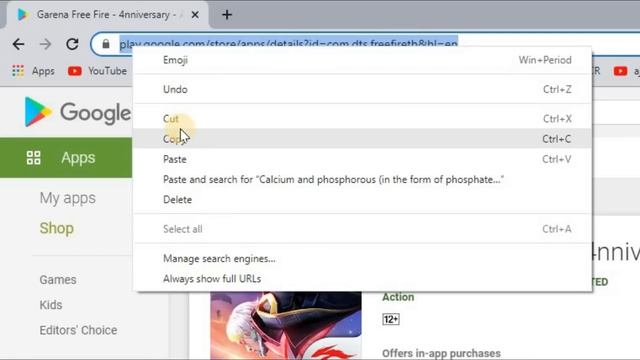Choose Undo in the context menu
This screenshot has width=640, height=360.
[362, 89]
